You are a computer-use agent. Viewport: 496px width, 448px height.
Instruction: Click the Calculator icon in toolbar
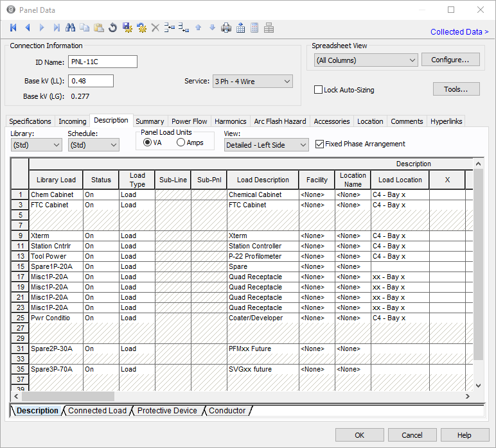tap(254, 28)
